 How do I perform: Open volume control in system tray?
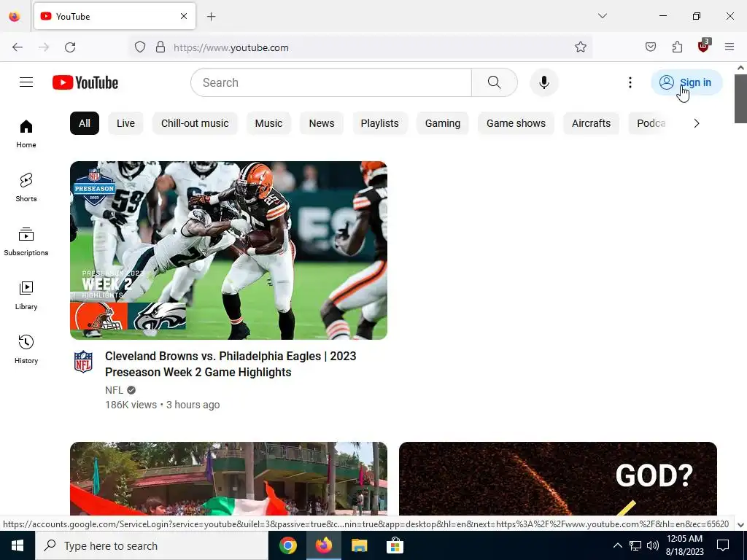(653, 545)
